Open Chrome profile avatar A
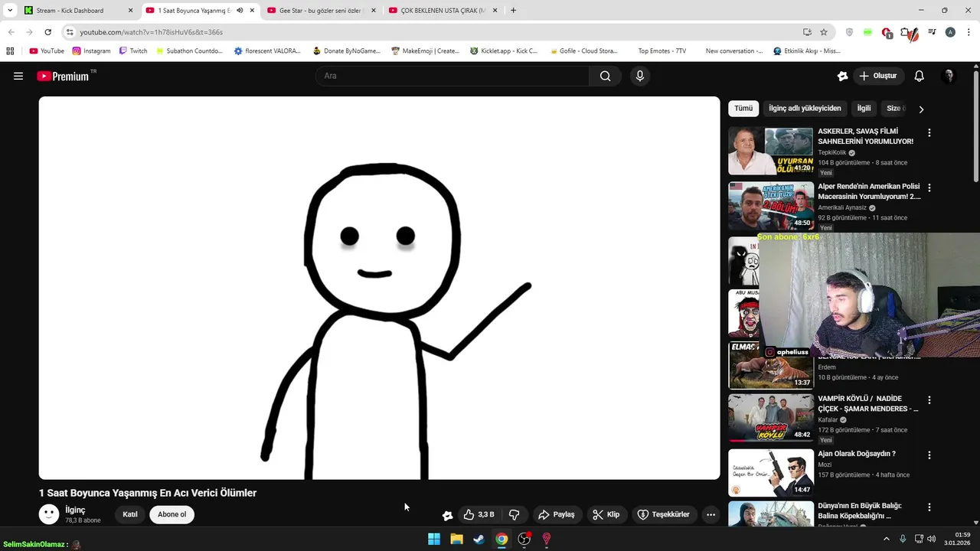The image size is (980, 551). 950,32
